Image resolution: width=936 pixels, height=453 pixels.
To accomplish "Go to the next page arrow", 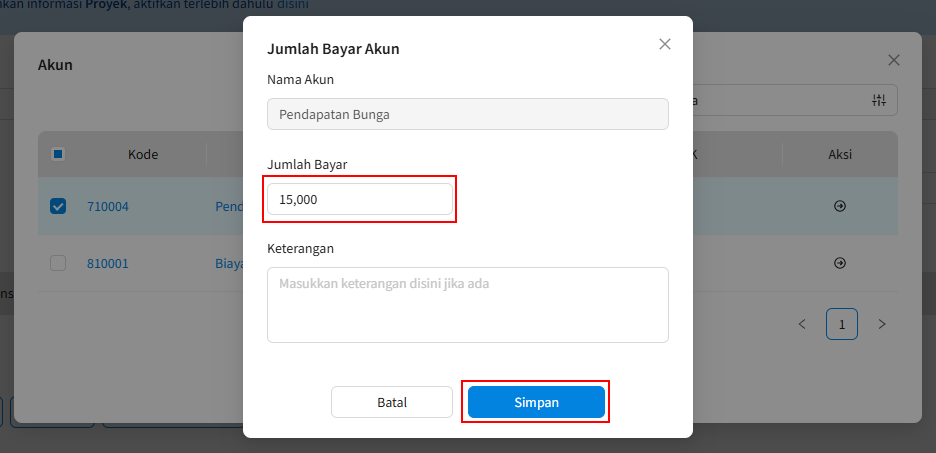I will [881, 324].
